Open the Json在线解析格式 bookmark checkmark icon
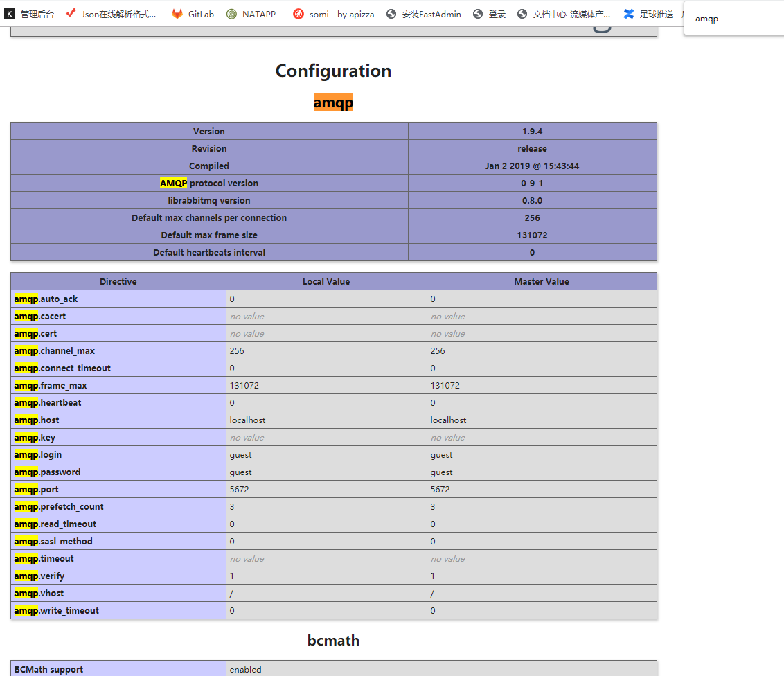 (x=71, y=13)
